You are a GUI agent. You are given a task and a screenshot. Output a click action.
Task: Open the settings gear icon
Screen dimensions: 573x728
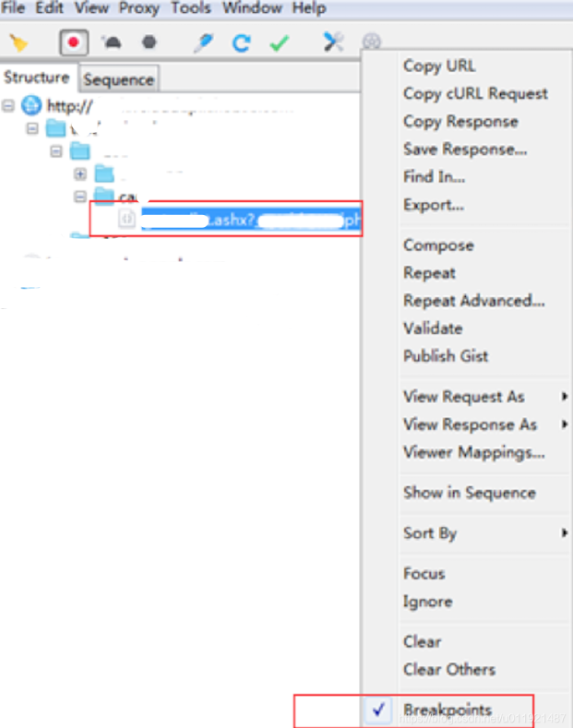372,42
